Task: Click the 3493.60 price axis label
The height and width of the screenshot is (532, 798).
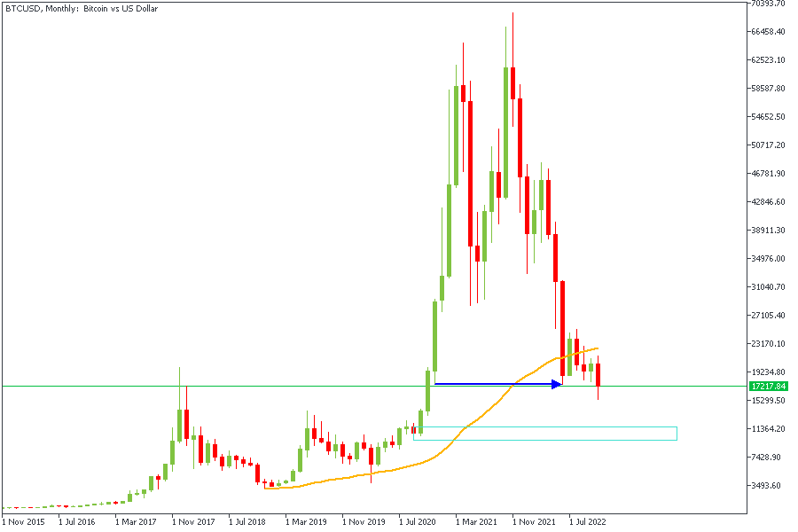Action: point(768,485)
